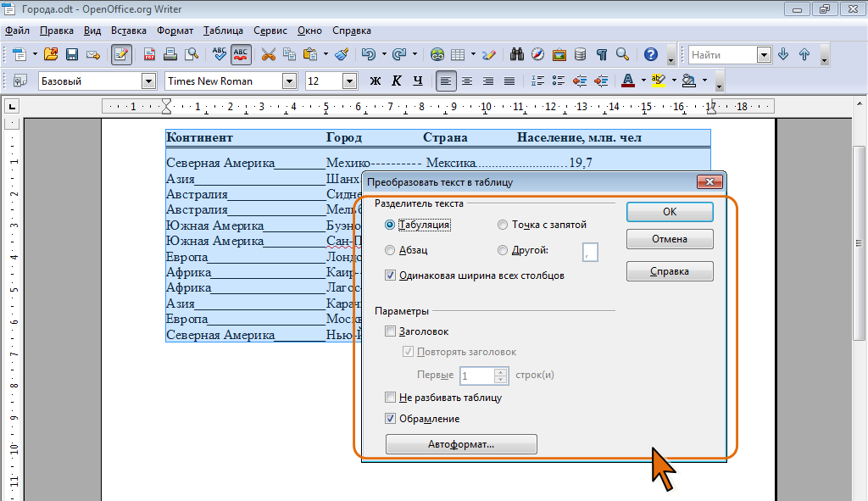Center align paragraph text
Viewport: 868px width, 501px height.
click(467, 81)
